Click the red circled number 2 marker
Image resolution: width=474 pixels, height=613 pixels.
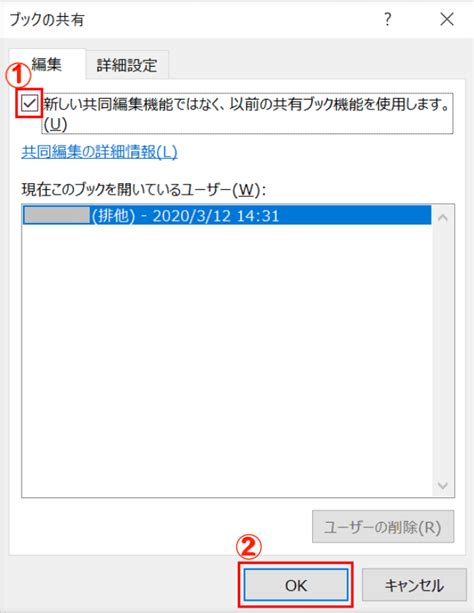coord(249,547)
